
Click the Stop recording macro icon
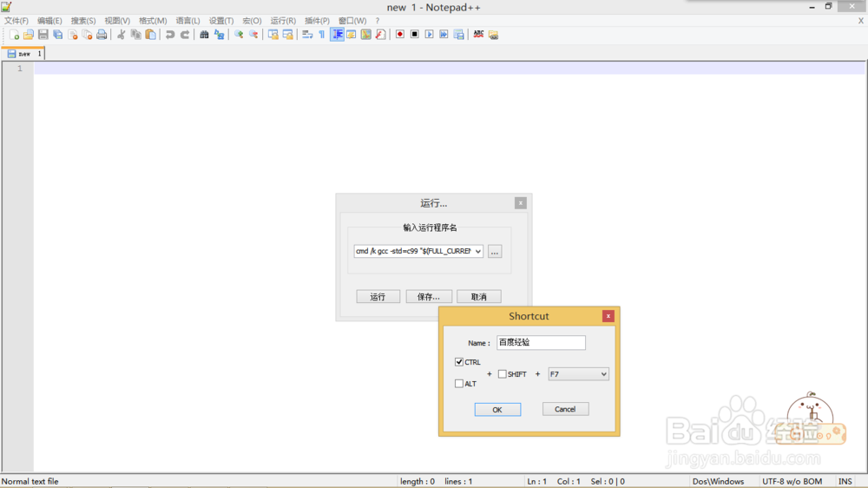tap(414, 35)
